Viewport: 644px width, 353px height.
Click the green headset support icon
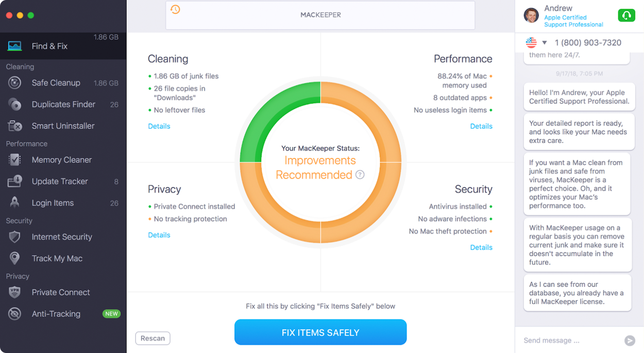click(x=626, y=15)
